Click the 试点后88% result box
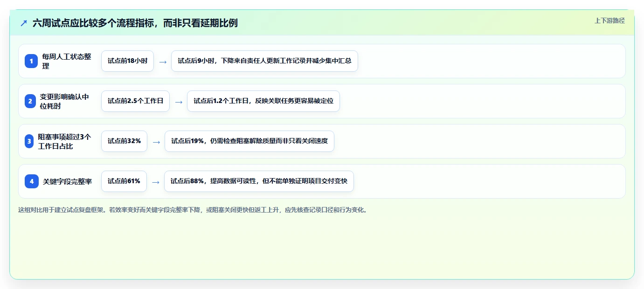 [x=259, y=181]
